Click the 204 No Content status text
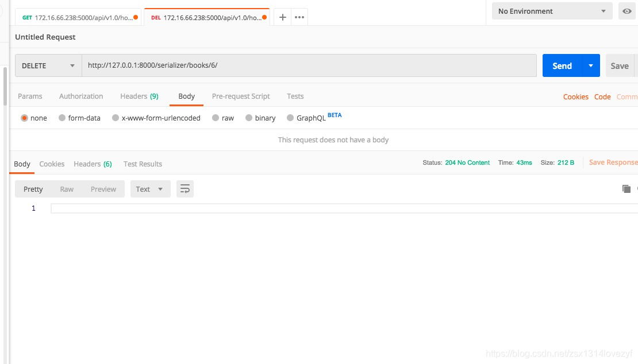Viewport: 638px width, 364px height. pyautogui.click(x=467, y=162)
